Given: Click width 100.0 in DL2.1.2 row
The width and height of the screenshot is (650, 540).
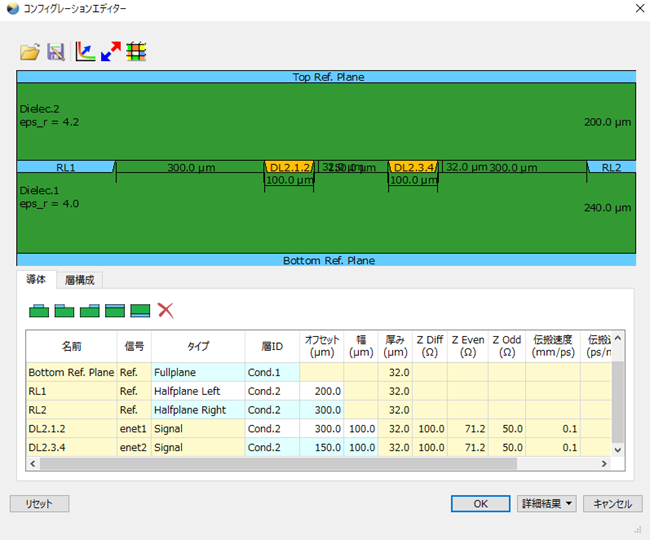Looking at the screenshot, I should click(361, 429).
